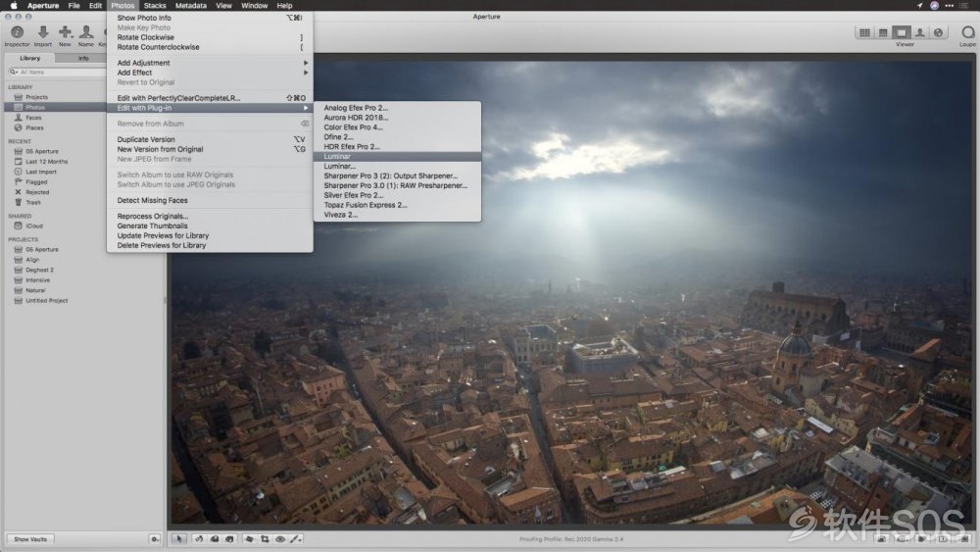Choose Silver Efex Pro 2 plug-in

click(398, 195)
